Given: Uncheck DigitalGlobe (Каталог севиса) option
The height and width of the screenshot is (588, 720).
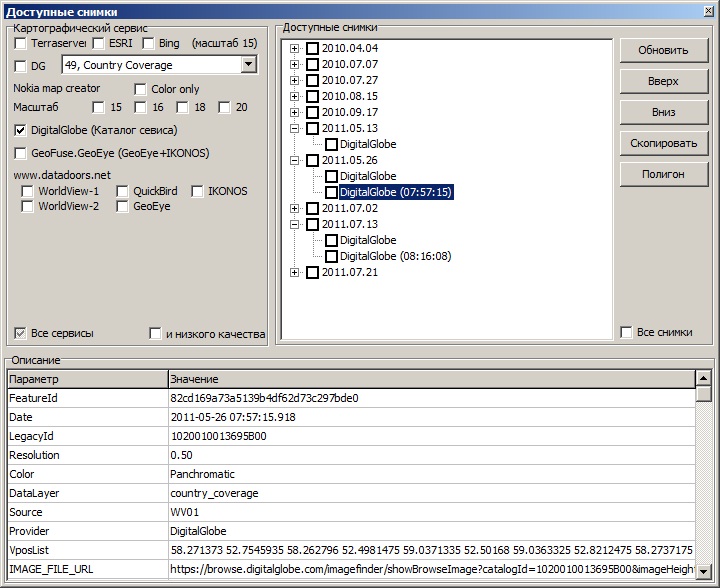Looking at the screenshot, I should (x=21, y=130).
